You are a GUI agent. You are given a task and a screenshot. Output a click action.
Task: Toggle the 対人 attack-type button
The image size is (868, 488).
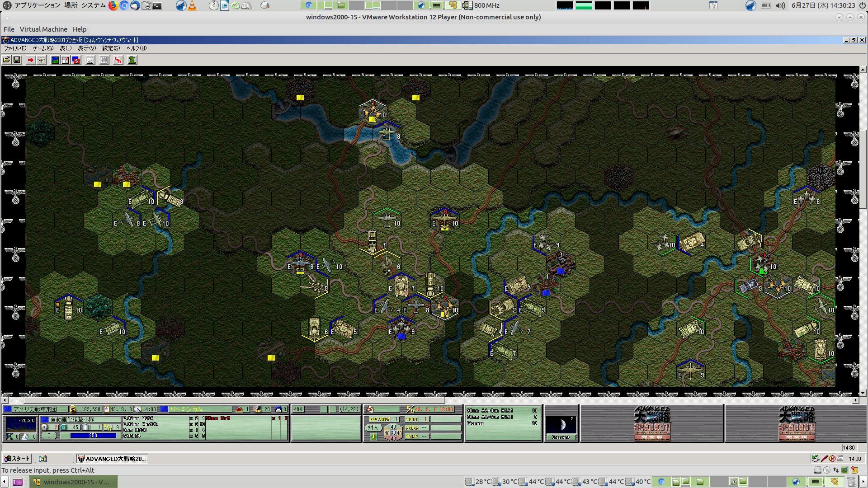373,427
